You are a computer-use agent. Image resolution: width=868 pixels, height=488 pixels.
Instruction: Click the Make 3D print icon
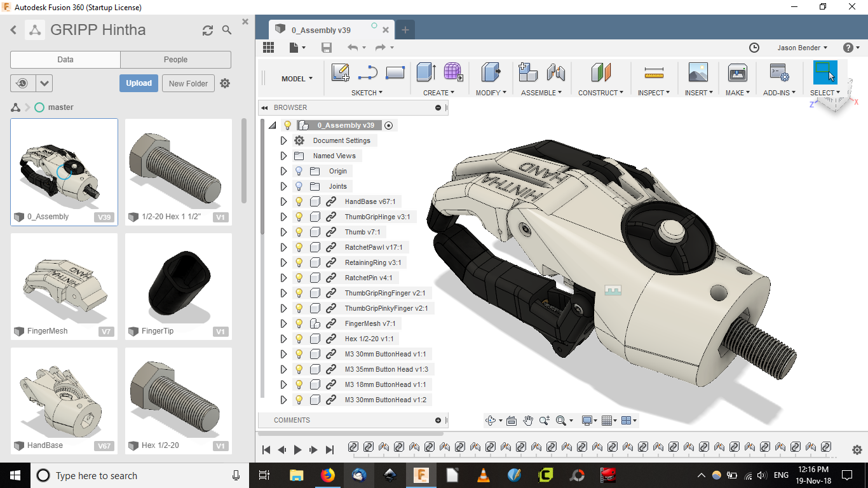tap(737, 72)
